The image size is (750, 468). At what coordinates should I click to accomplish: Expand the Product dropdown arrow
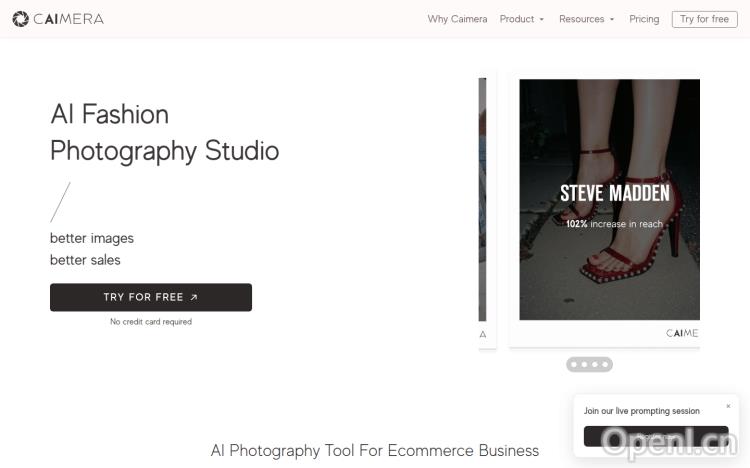click(x=541, y=20)
